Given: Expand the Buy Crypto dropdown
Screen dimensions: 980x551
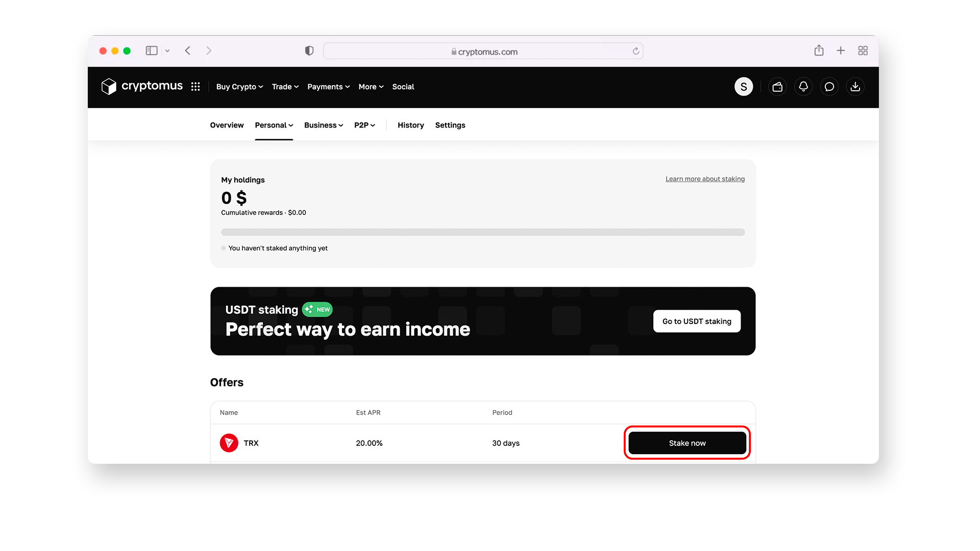Looking at the screenshot, I should [239, 87].
